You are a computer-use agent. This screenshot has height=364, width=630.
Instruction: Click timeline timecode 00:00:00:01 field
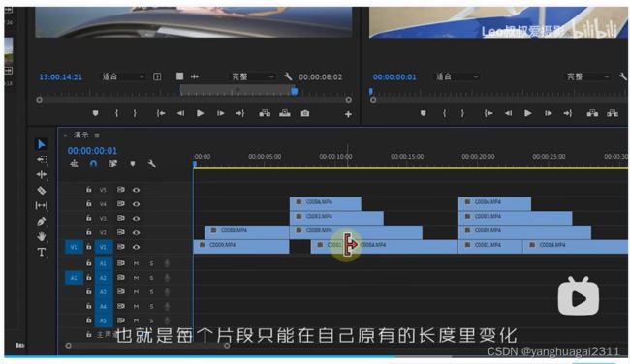point(92,150)
